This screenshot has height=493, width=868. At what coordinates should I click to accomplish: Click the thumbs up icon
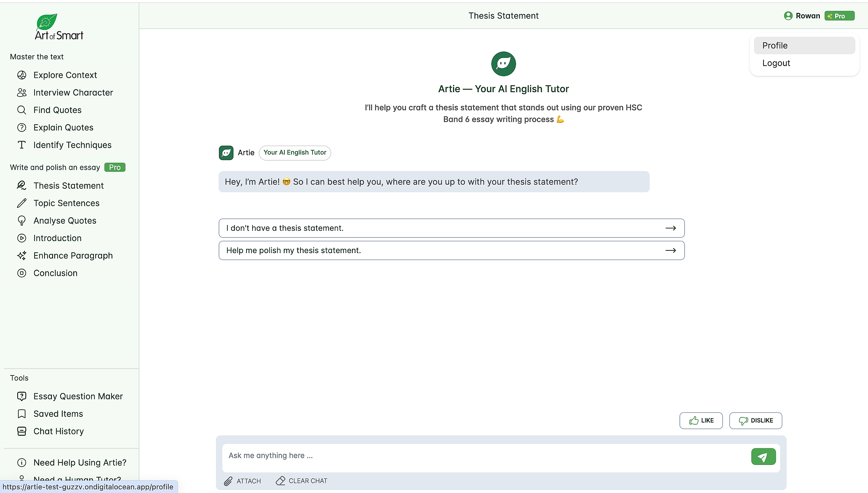tap(694, 420)
